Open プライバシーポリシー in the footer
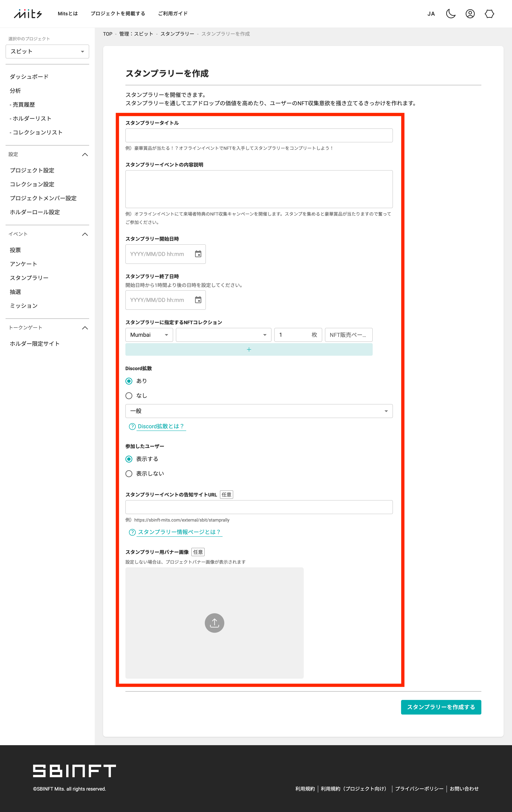The height and width of the screenshot is (812, 512). [x=419, y=789]
